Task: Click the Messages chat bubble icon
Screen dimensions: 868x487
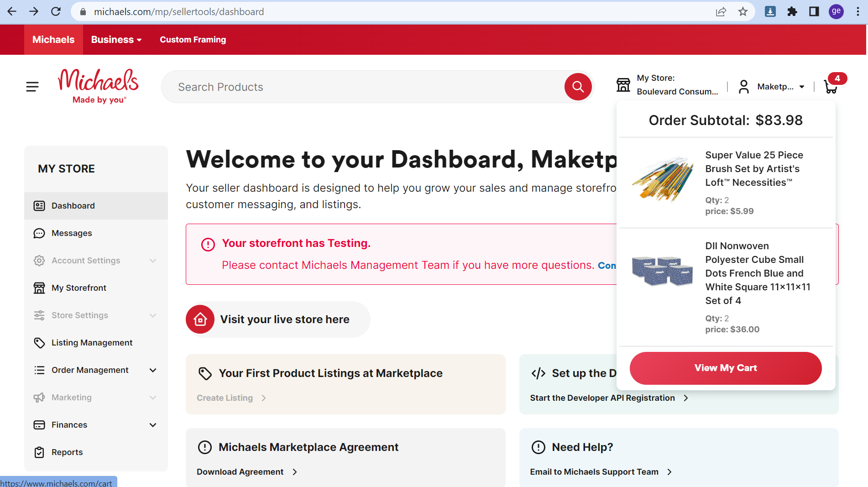Action: (x=39, y=233)
